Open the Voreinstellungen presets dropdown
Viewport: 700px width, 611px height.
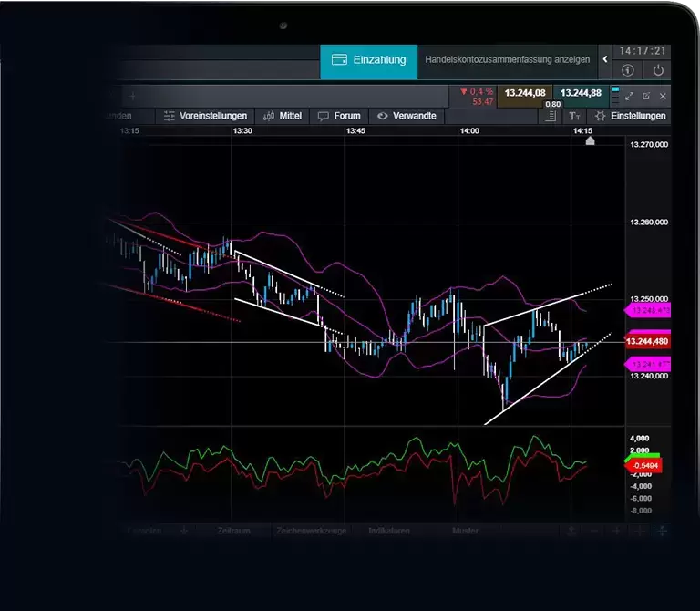(x=206, y=116)
